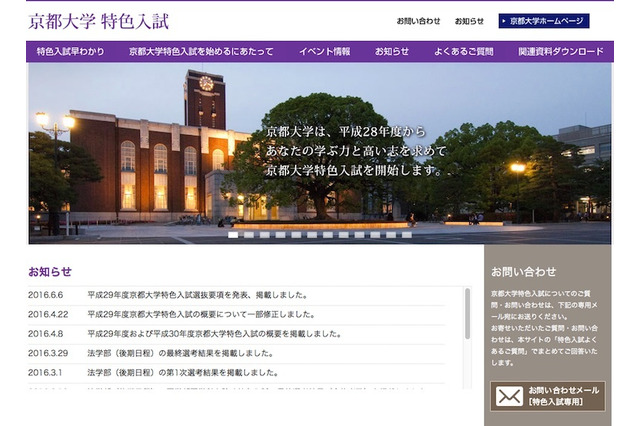Viewport: 640px width, 426px height.
Task: Open 特色入試早わかり menu item
Action: (71, 51)
